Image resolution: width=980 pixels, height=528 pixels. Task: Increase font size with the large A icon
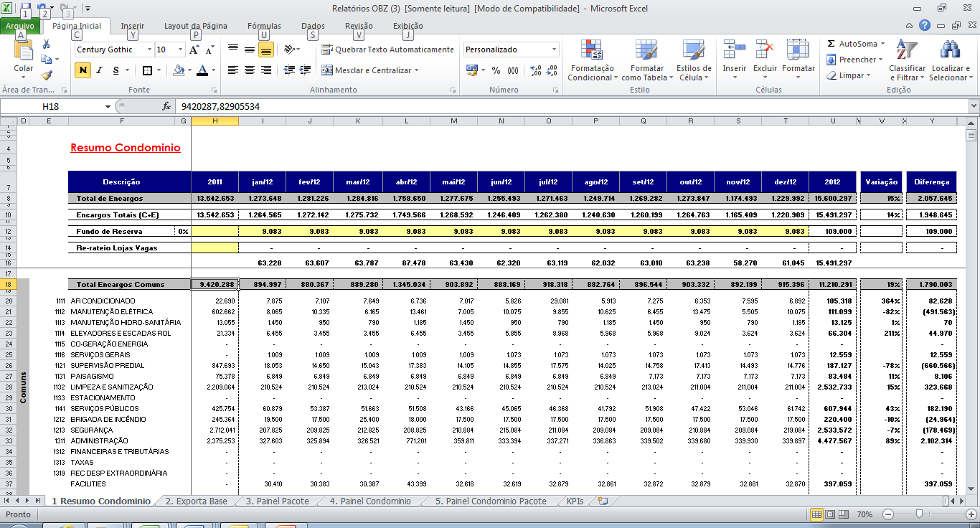point(194,50)
